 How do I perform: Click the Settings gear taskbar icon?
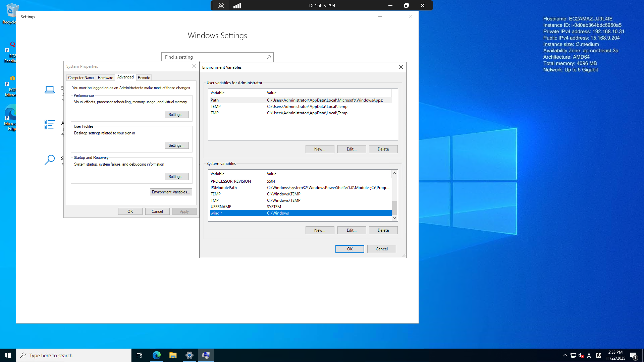pyautogui.click(x=190, y=355)
